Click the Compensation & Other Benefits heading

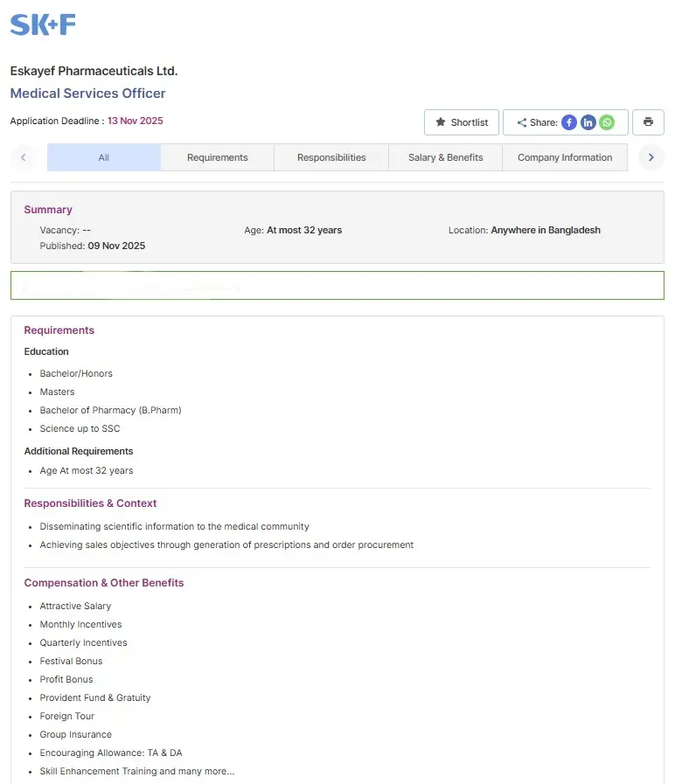(x=104, y=583)
